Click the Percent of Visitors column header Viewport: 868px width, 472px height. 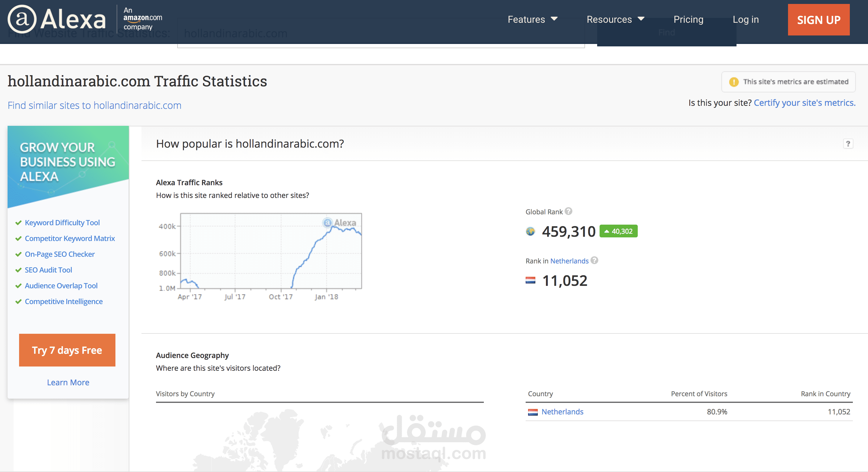699,394
